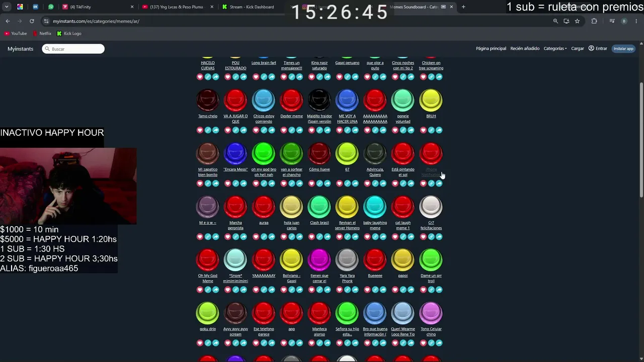Play the auraa sound button

pyautogui.click(x=264, y=207)
